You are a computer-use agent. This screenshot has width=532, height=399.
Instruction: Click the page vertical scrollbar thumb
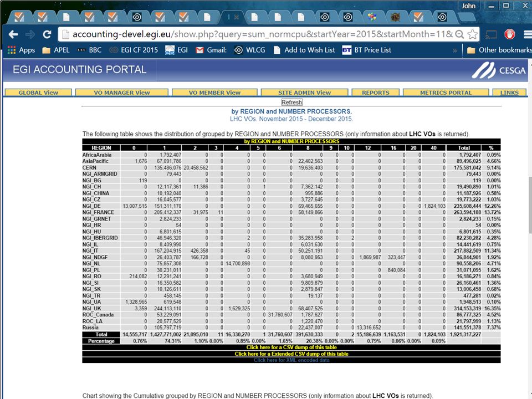pos(530,204)
